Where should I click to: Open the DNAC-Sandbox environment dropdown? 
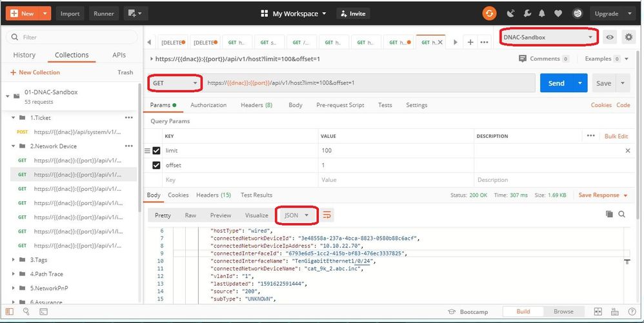tap(548, 37)
